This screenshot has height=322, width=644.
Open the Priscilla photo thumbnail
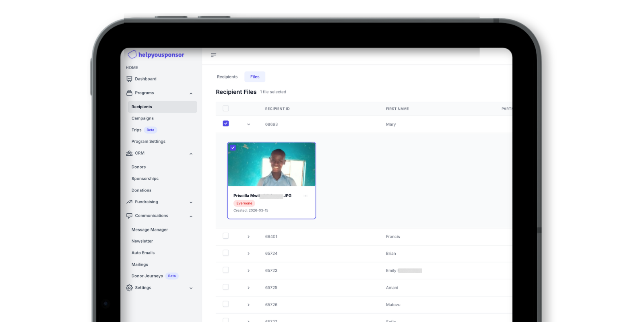click(x=272, y=165)
